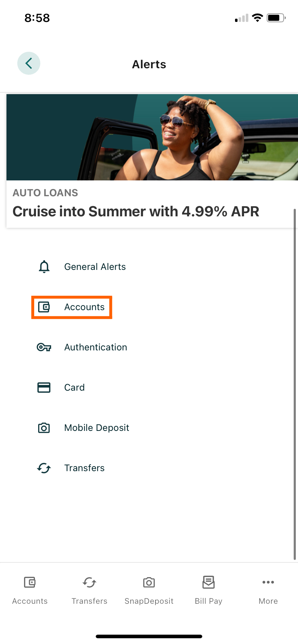Select the Authentication alerts menu item

[x=95, y=347]
